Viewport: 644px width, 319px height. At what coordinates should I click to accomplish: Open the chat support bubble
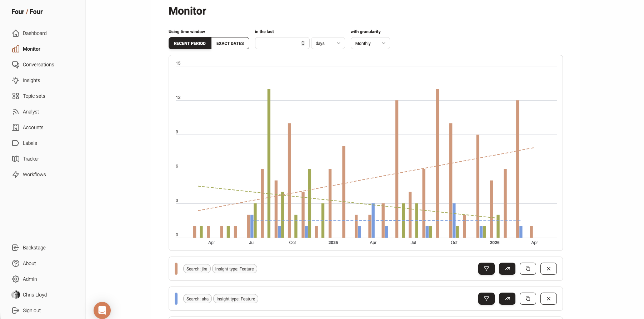click(x=102, y=310)
